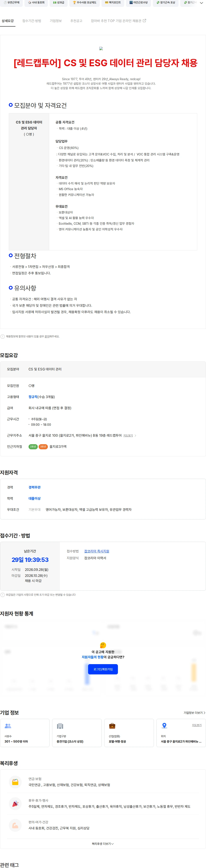Click the posting title CS 및 ESG 데이터 관리 담당자 채용
This screenshot has height=868, width=206.
[x=106, y=63]
